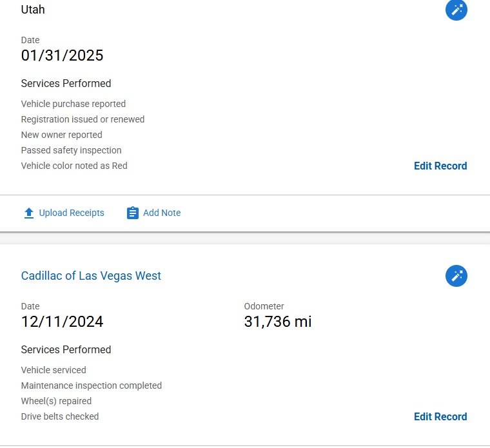Click the 01/31/2025 date value
The image size is (490, 448).
point(62,55)
